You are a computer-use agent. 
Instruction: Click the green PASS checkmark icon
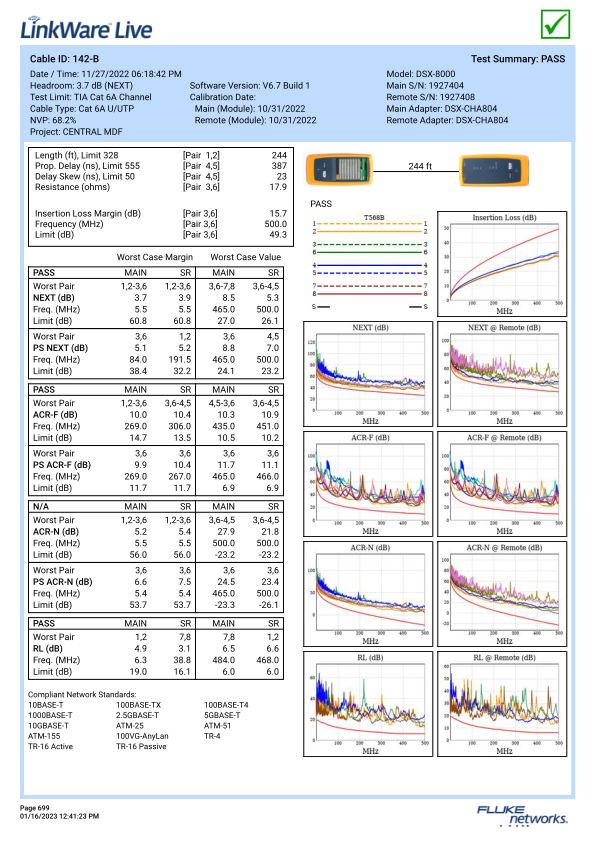(x=555, y=24)
